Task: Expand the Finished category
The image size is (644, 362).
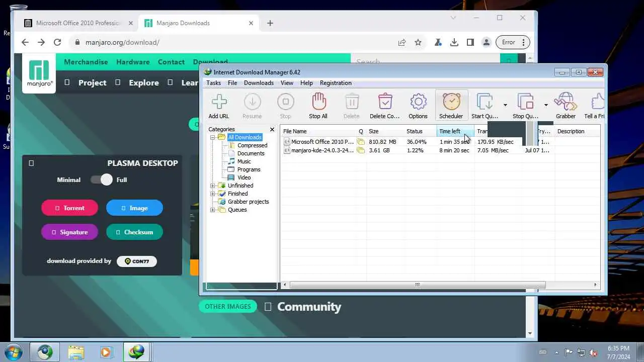Action: [x=213, y=194]
